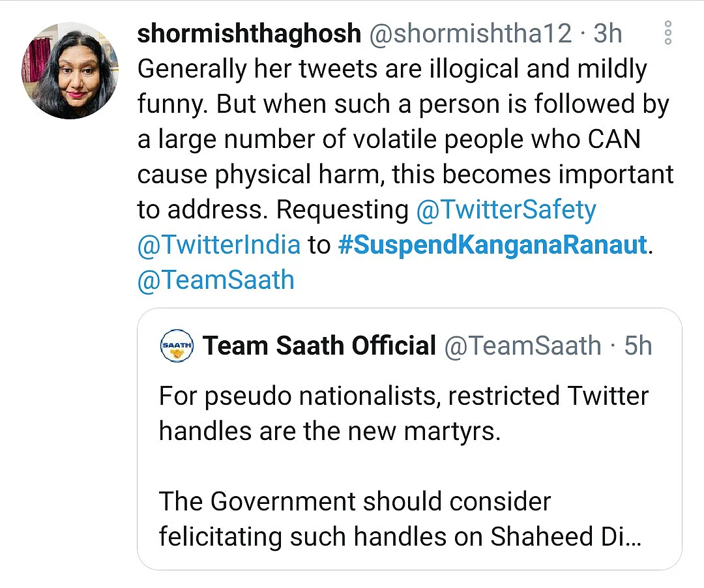Open the tweet's 3h timestamp

tap(608, 34)
